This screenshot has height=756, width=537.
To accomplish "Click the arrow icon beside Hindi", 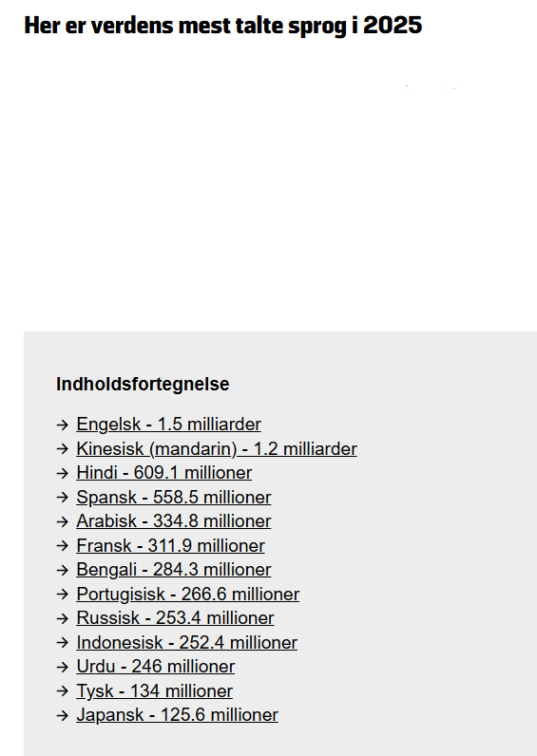I will [63, 473].
